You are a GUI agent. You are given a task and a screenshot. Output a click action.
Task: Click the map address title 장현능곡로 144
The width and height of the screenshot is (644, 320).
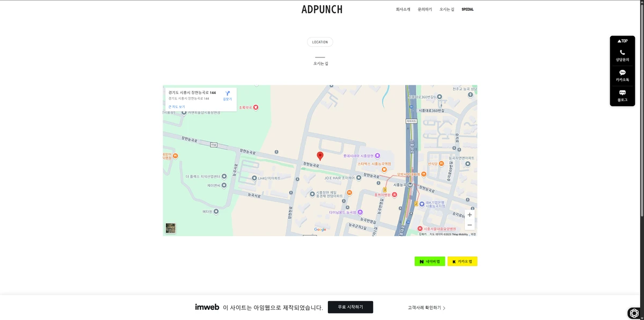tap(192, 93)
